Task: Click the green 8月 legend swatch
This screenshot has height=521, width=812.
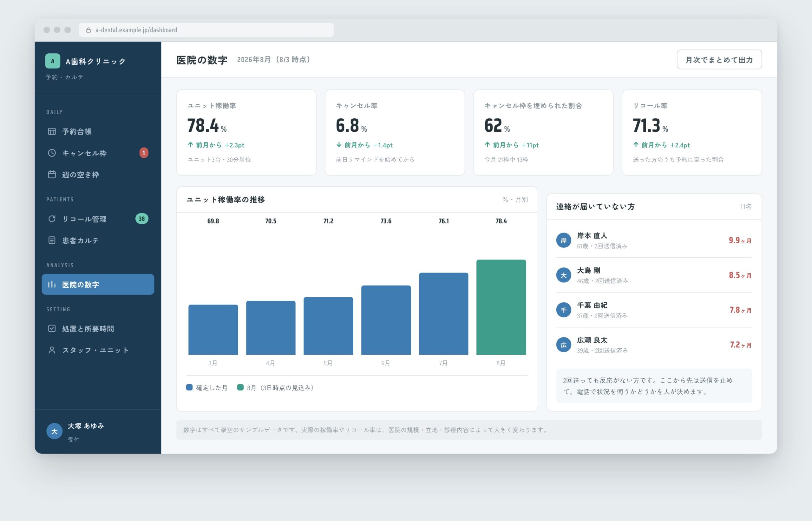Action: point(240,387)
